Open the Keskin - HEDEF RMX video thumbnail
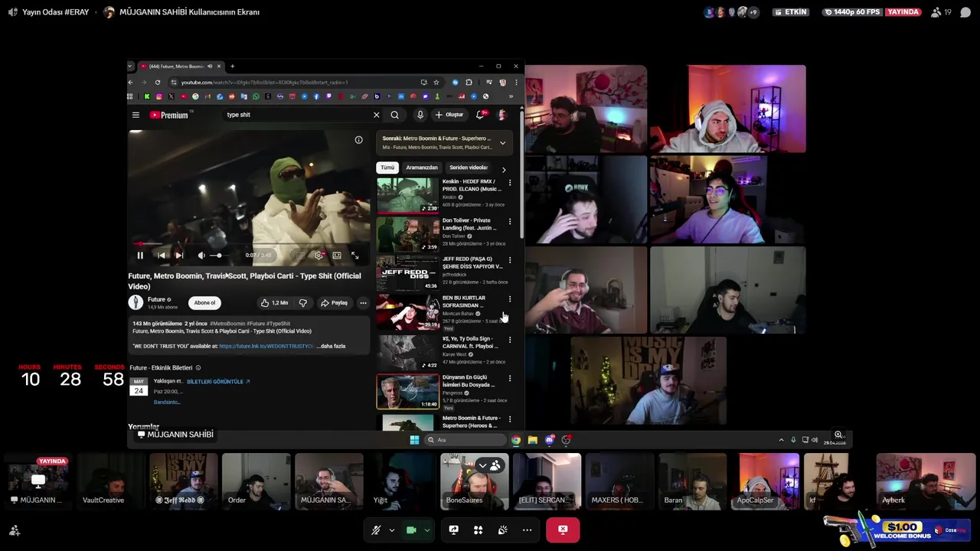980x551 pixels. 407,196
